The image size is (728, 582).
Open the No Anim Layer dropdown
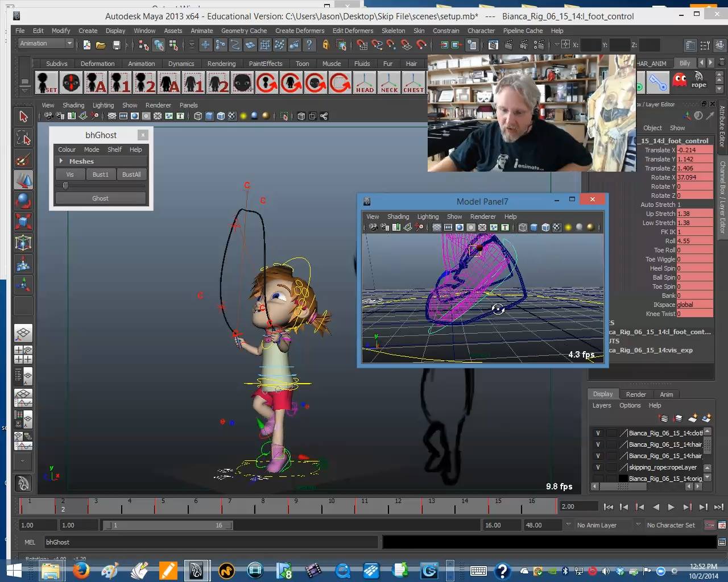click(597, 525)
